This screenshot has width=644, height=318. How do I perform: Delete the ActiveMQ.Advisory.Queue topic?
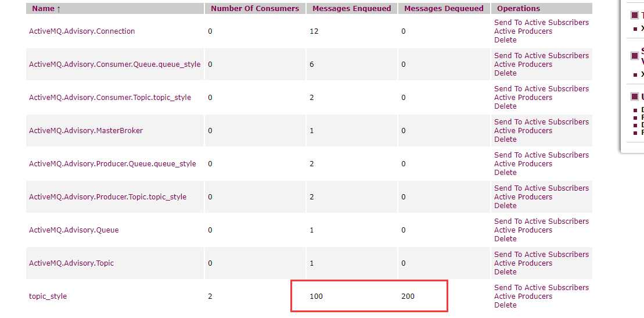click(x=505, y=238)
